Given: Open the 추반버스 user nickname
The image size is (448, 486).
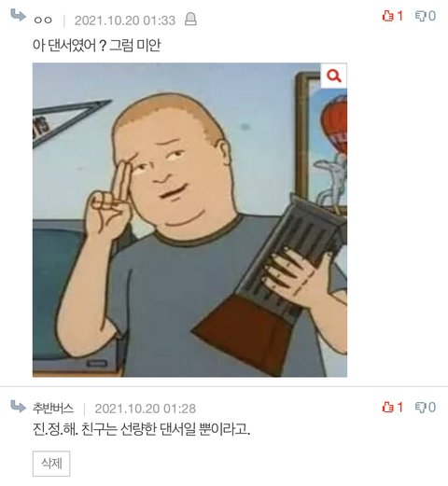Looking at the screenshot, I should tap(53, 409).
